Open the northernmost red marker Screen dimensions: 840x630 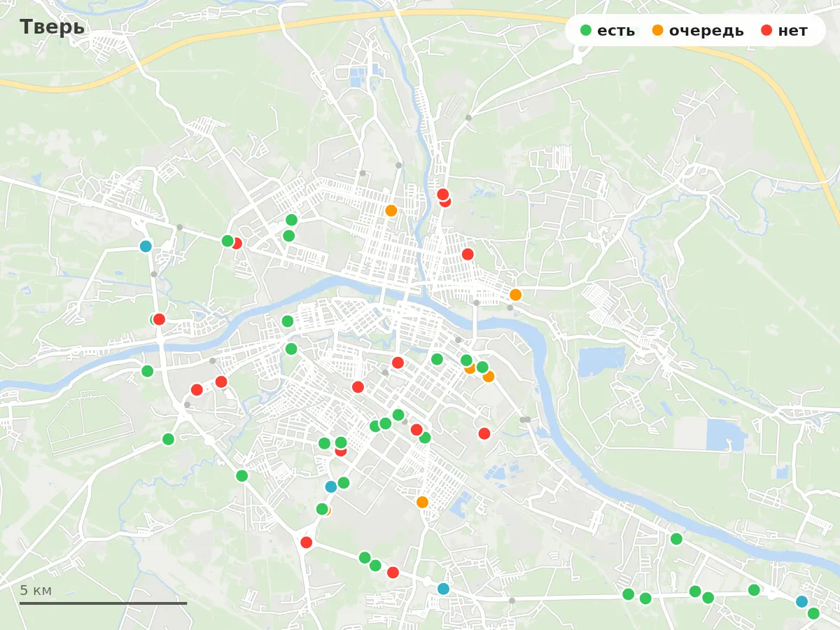[442, 194]
